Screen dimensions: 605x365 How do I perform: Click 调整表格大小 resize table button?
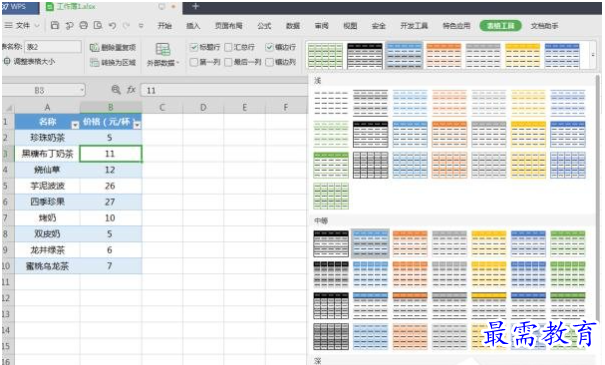coord(29,61)
